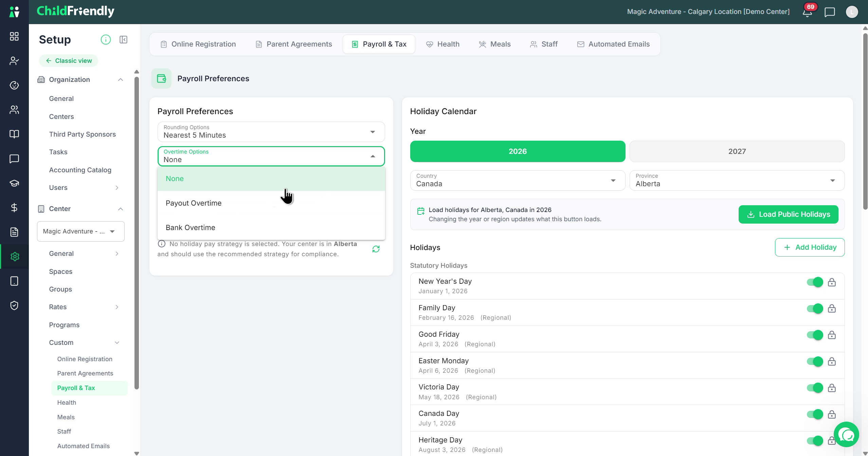Toggle the Victoria Day holiday switch
The image size is (868, 456).
tap(815, 388)
